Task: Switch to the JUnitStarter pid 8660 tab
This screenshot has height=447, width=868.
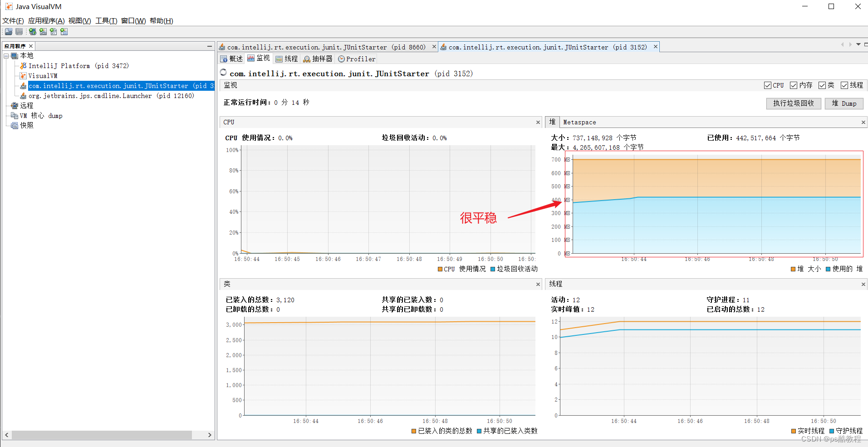Action: (327, 47)
